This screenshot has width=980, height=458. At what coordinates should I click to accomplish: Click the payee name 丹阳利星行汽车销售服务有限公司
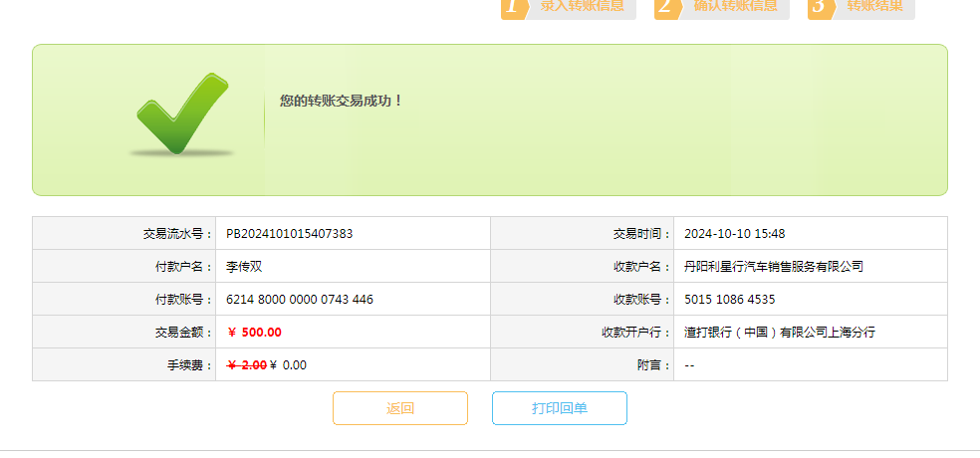(773, 267)
